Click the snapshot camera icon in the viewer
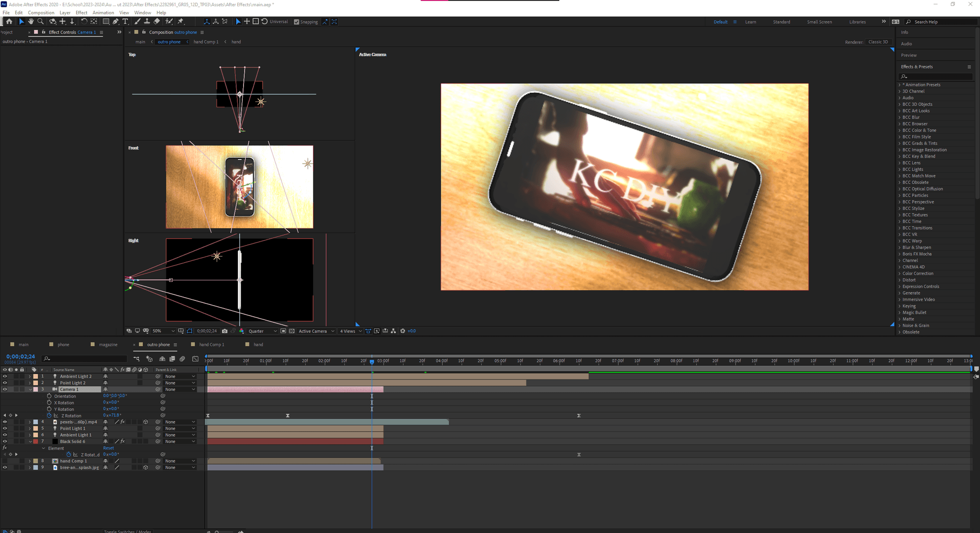The image size is (980, 533). coord(224,331)
